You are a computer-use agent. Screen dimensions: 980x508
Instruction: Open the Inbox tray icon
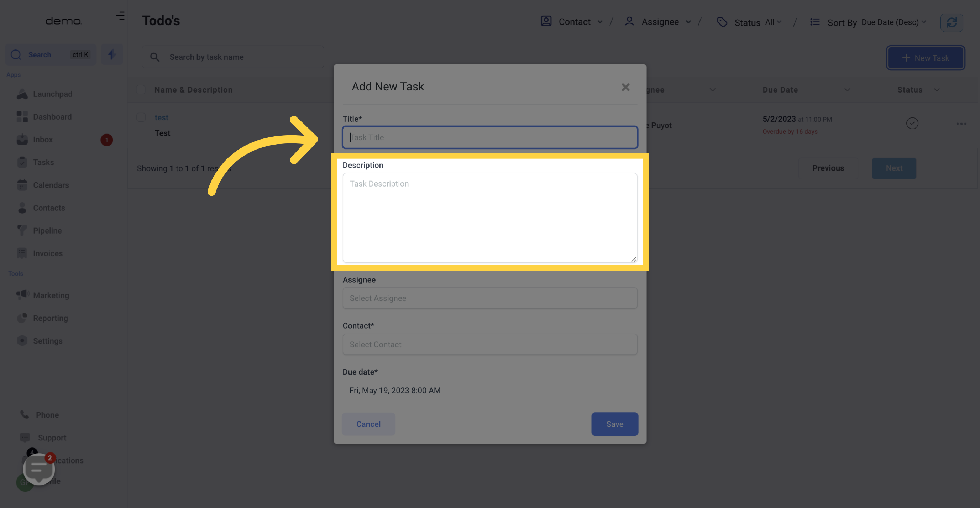coord(22,140)
